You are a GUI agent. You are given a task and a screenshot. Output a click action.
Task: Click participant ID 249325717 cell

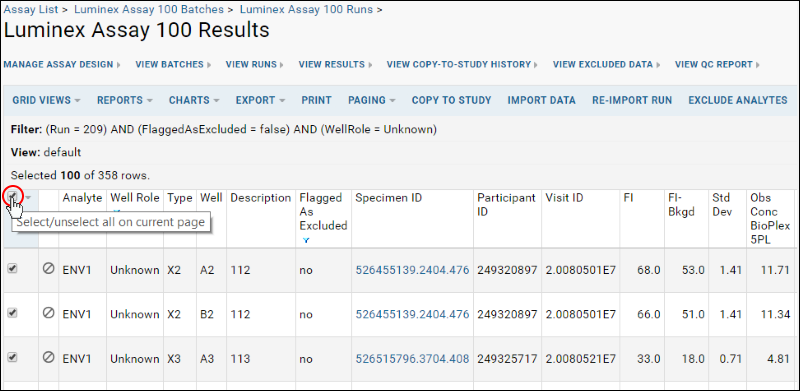tap(507, 359)
